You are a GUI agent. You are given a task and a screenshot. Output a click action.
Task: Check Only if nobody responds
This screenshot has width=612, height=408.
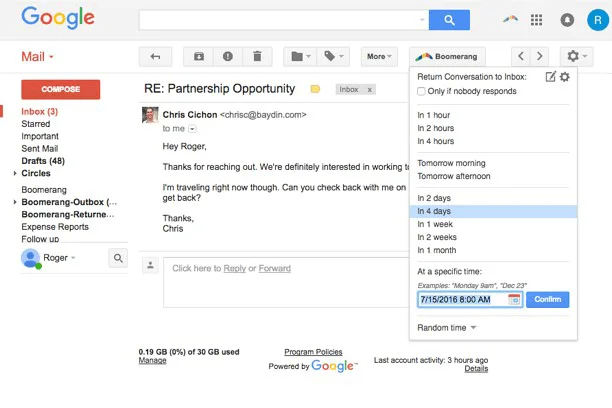pos(421,91)
